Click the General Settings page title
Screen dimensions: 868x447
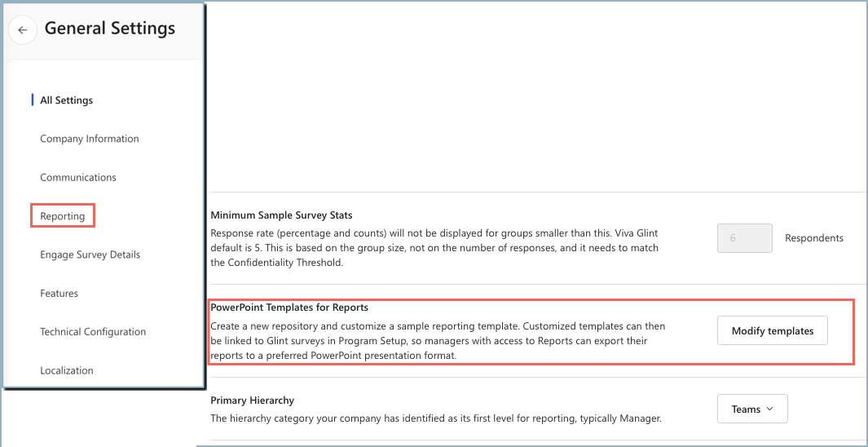click(x=109, y=29)
